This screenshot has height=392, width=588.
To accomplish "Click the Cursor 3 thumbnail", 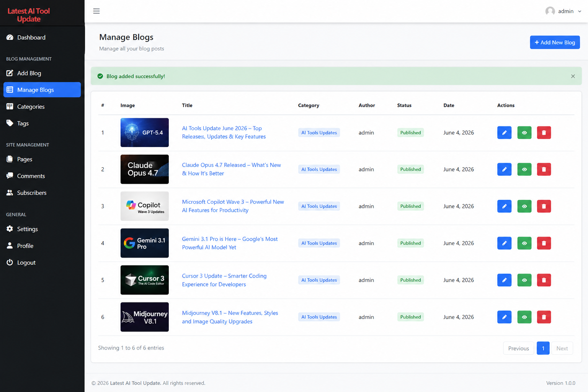I will coord(144,280).
